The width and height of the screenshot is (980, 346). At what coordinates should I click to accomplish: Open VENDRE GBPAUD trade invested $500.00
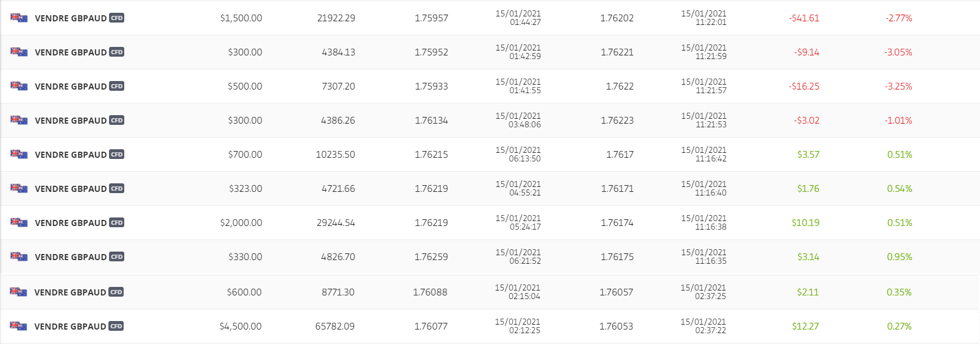coord(490,86)
